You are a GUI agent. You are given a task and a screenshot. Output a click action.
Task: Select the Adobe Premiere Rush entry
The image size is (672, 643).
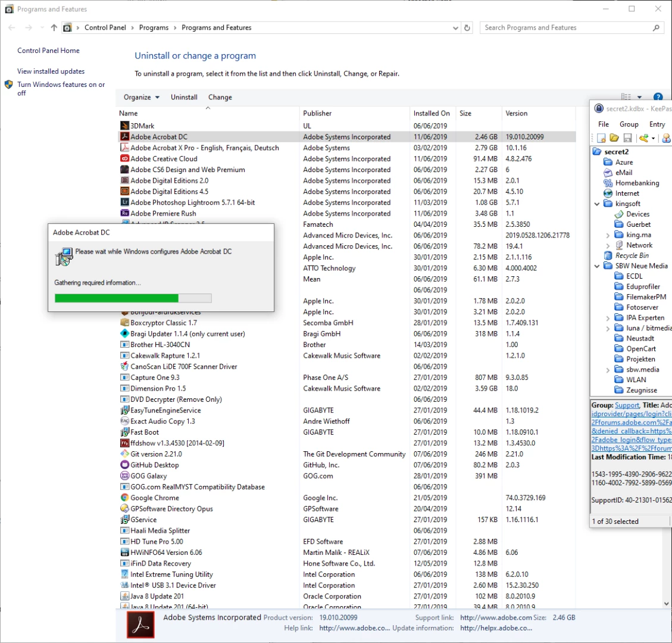(347, 214)
